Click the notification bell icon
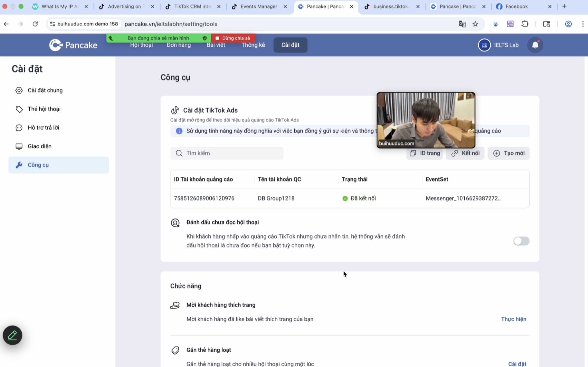The width and height of the screenshot is (588, 367). point(535,45)
